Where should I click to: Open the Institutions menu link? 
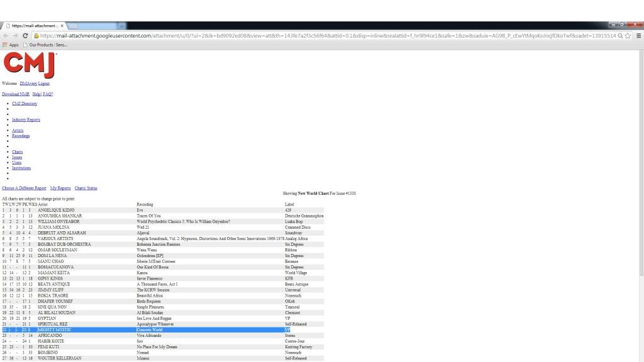tap(21, 168)
